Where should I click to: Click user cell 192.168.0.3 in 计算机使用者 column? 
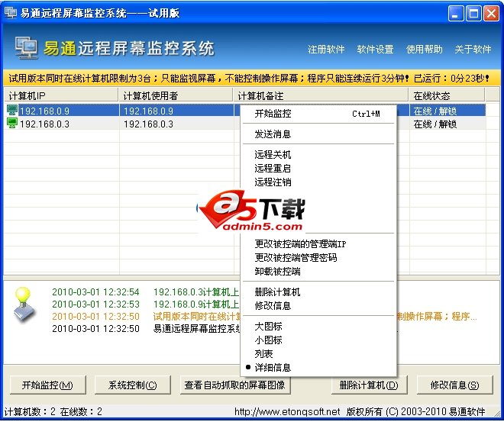[148, 124]
